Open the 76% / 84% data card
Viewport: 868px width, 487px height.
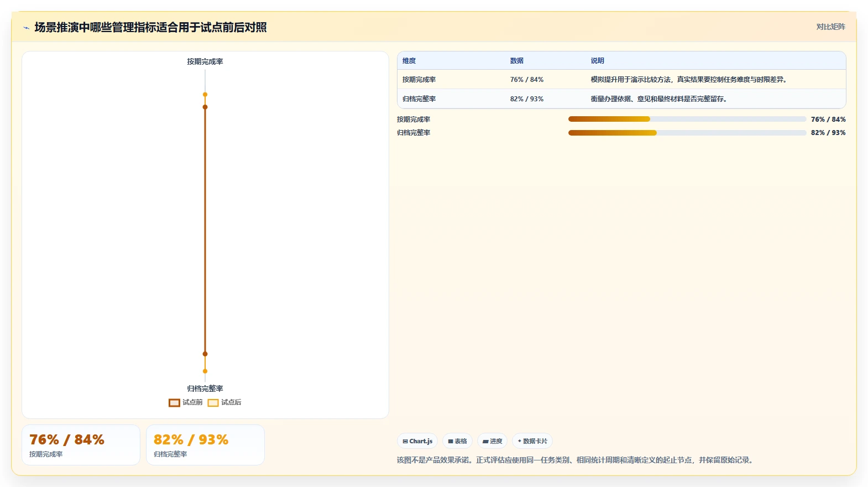[x=81, y=445]
